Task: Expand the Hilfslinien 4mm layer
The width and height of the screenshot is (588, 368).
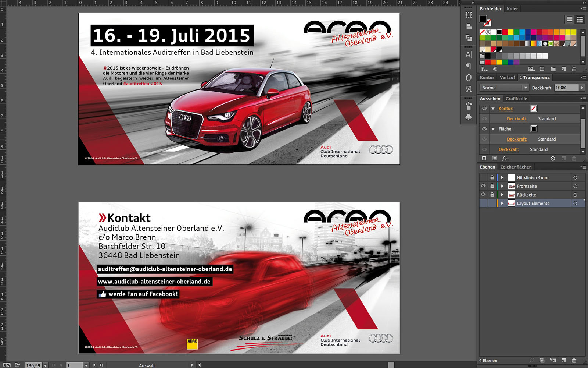Action: click(502, 177)
